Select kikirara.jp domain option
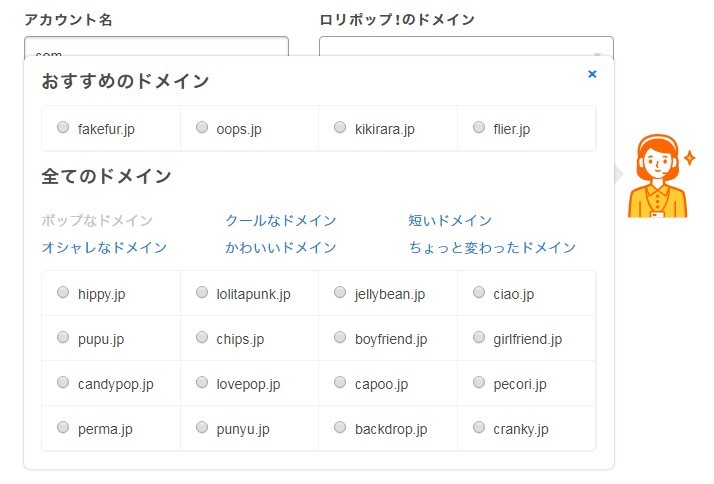 [341, 128]
